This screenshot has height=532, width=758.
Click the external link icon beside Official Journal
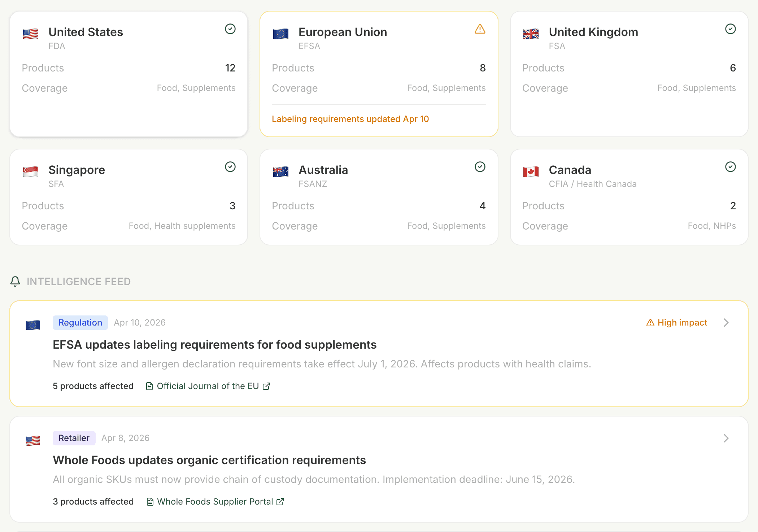point(266,386)
